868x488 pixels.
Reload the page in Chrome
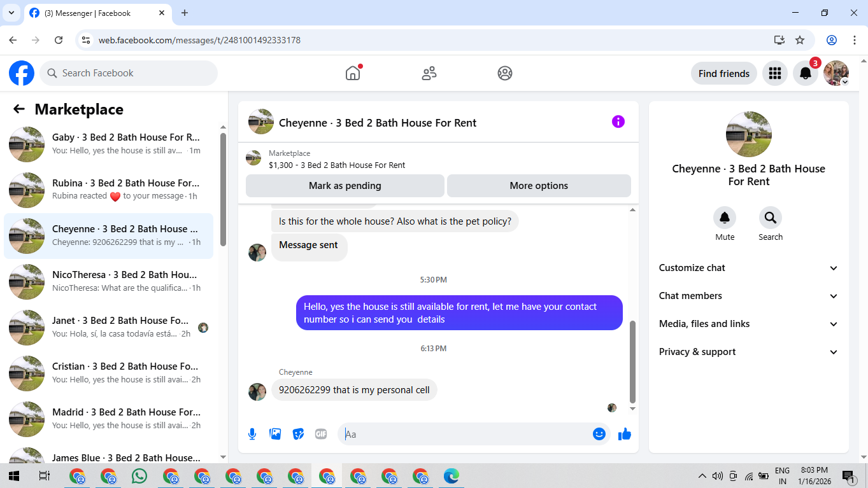click(x=59, y=40)
